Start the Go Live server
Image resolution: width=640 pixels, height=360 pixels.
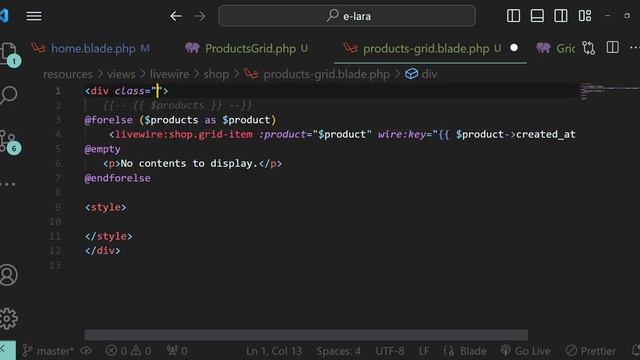point(525,351)
